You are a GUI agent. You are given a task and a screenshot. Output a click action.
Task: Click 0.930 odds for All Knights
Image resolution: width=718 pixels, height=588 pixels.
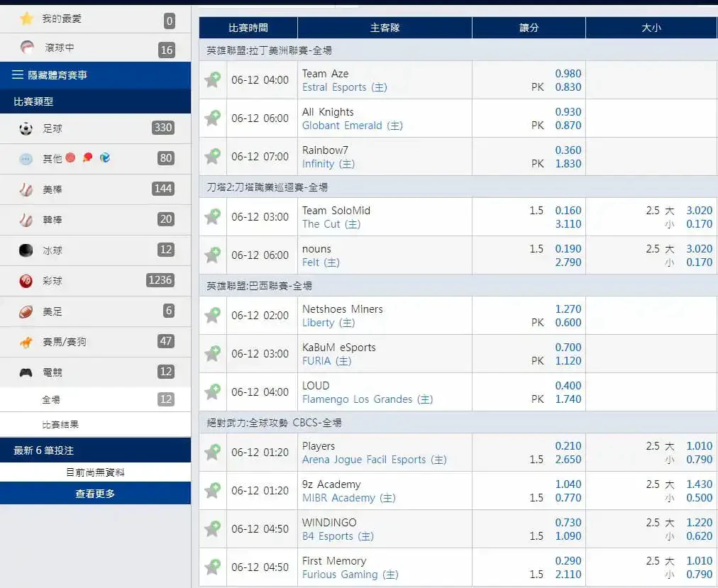pos(568,112)
